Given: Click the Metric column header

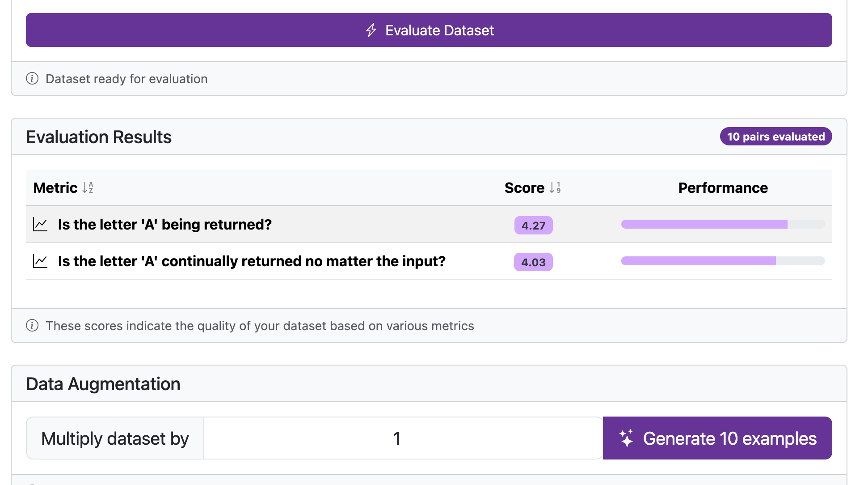Looking at the screenshot, I should point(55,188).
